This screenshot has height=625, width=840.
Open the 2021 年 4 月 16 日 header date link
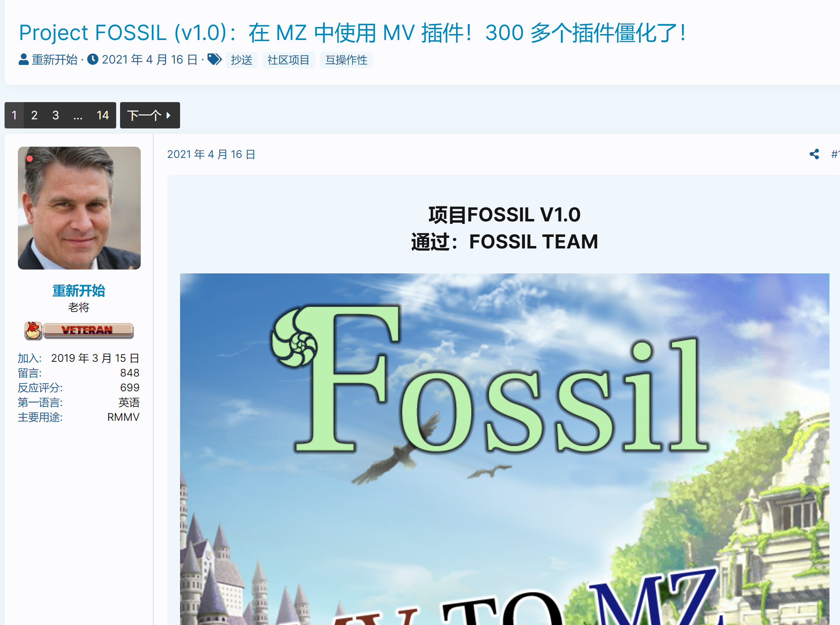coord(150,60)
